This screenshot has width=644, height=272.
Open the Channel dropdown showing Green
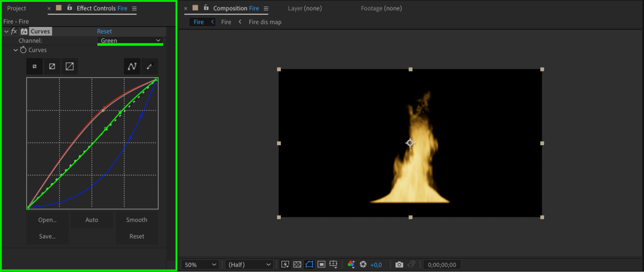(130, 41)
